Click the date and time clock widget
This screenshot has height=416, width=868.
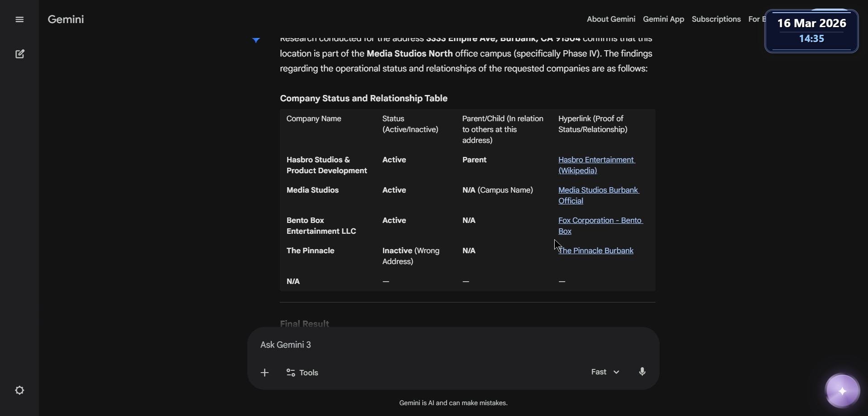[811, 31]
